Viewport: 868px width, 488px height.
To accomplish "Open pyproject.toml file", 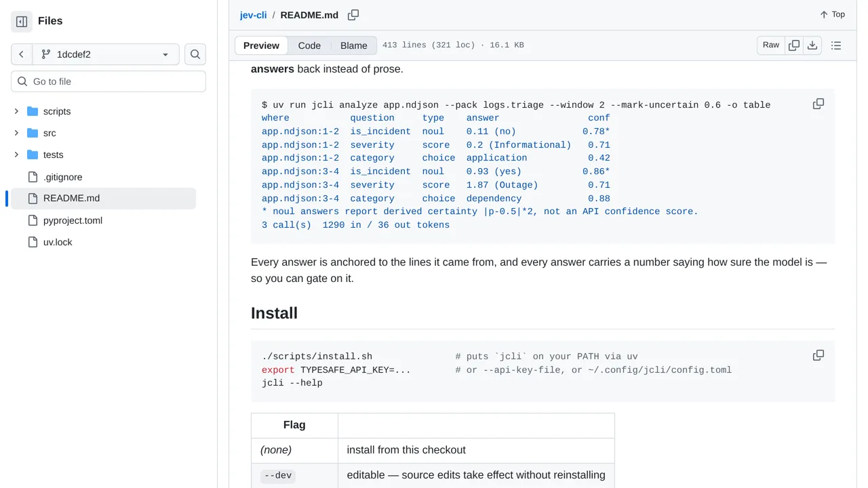I will tap(73, 220).
